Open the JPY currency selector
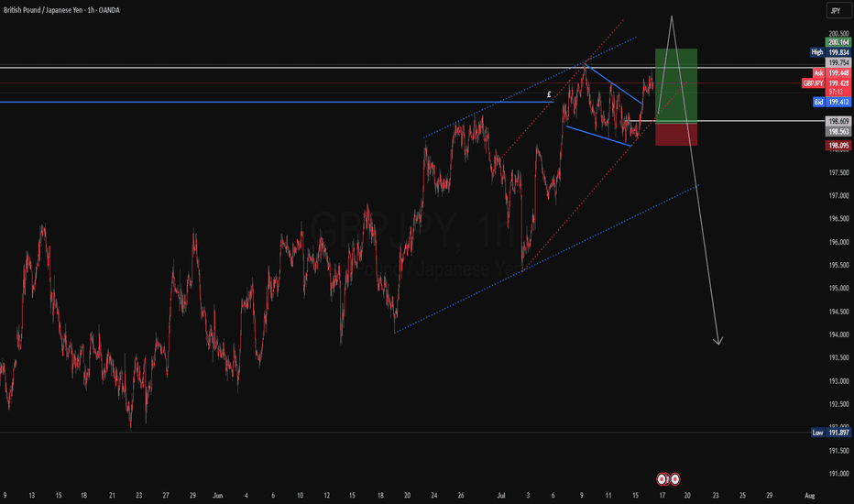The width and height of the screenshot is (854, 504). (x=838, y=10)
